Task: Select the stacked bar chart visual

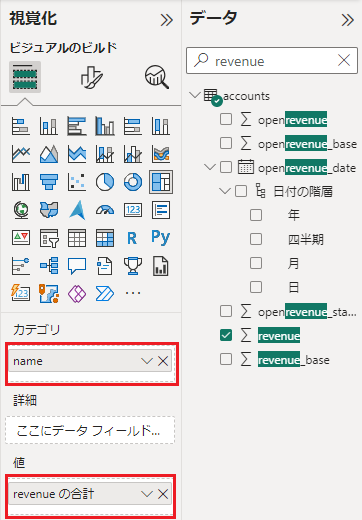Action: [x=21, y=126]
